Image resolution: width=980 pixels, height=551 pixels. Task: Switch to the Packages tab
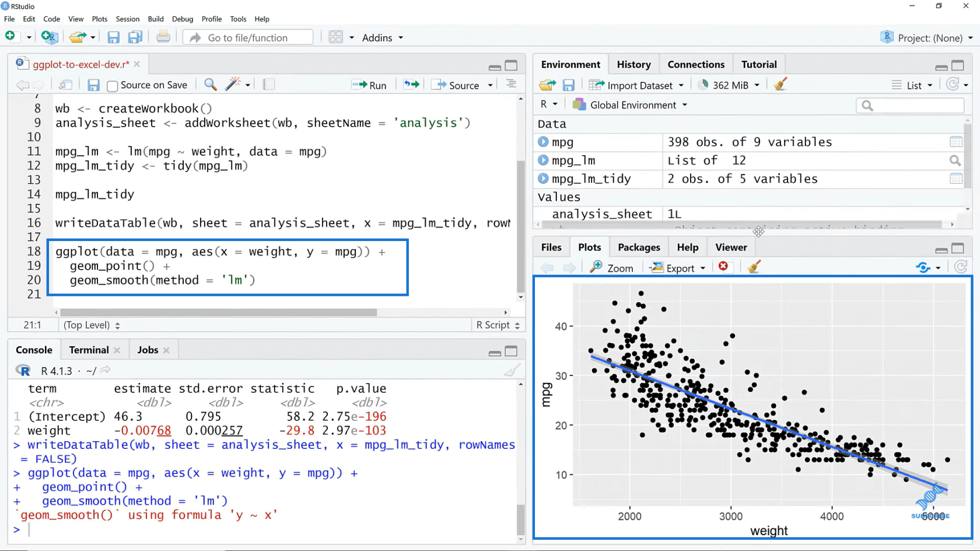tap(639, 247)
